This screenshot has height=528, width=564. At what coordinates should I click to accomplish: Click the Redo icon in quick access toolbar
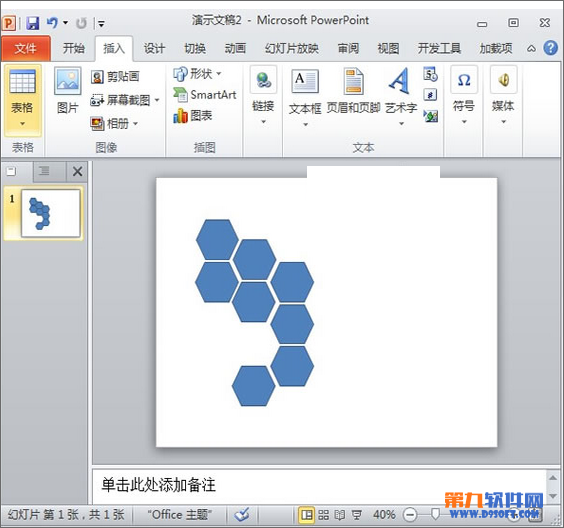pos(81,24)
